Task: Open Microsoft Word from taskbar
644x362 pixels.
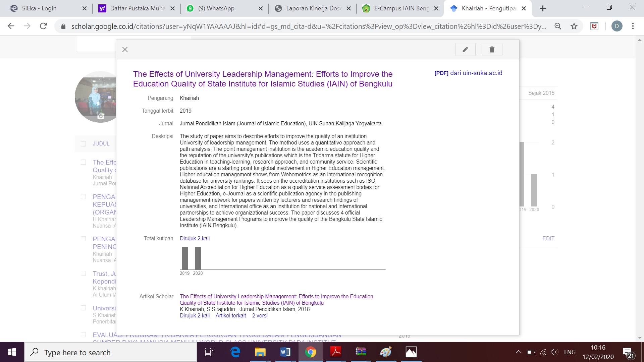Action: [x=285, y=352]
